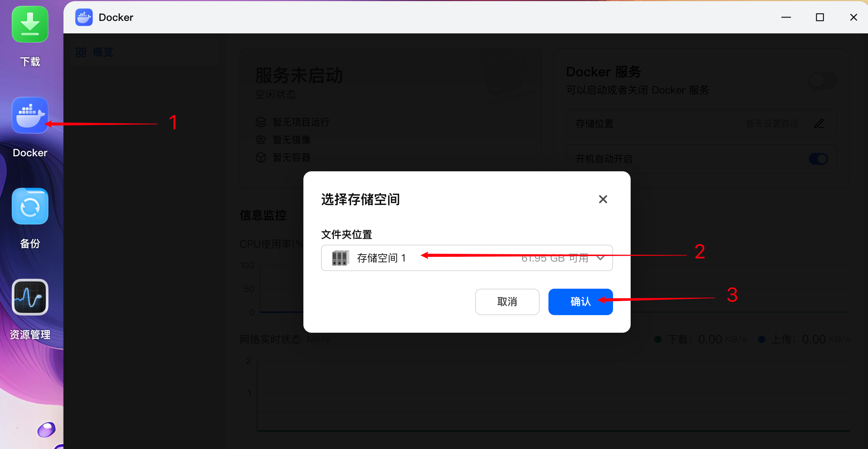Click the 暂无设置路径 placeholder text

pos(772,124)
